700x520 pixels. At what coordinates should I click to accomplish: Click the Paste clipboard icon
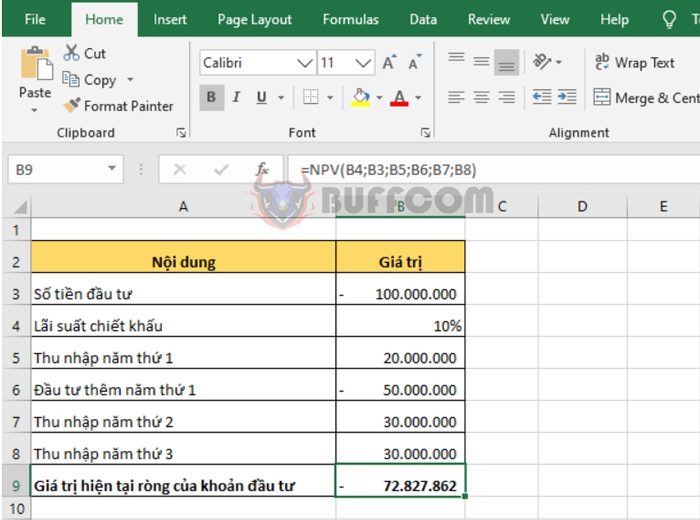[x=35, y=64]
